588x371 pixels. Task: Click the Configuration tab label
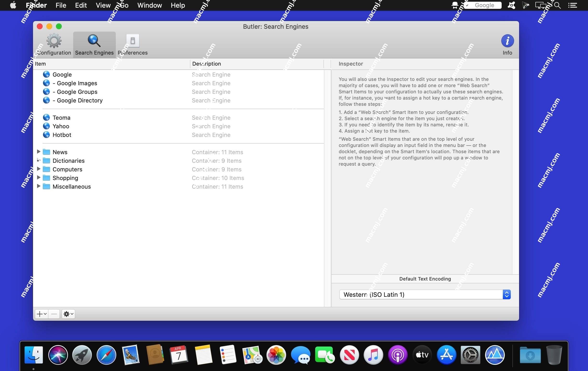pyautogui.click(x=55, y=52)
